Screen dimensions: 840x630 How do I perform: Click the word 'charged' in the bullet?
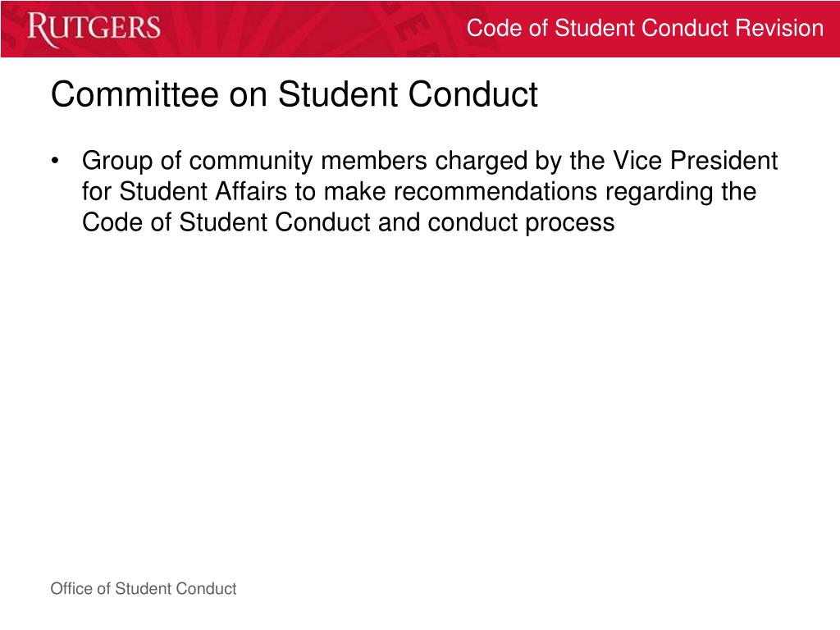[x=481, y=161]
